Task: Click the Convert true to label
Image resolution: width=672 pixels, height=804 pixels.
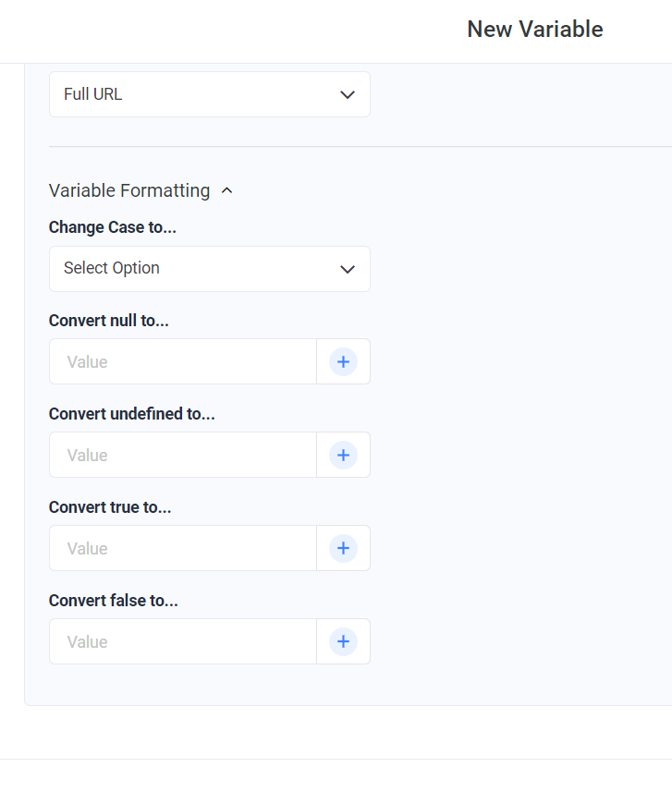Action: (x=110, y=507)
